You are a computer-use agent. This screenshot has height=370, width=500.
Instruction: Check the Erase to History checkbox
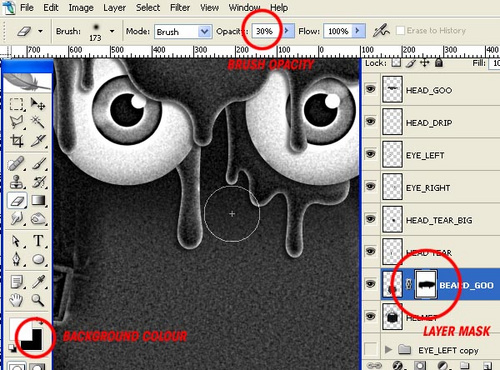[x=400, y=31]
